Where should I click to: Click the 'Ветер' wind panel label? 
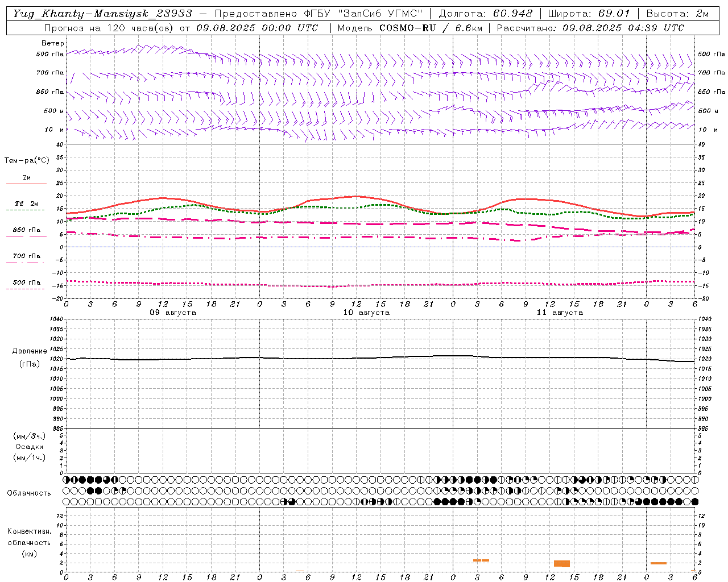click(x=53, y=43)
